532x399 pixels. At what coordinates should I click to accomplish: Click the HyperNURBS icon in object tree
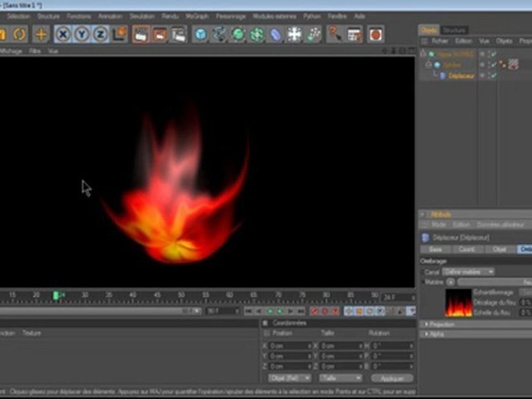click(x=431, y=54)
